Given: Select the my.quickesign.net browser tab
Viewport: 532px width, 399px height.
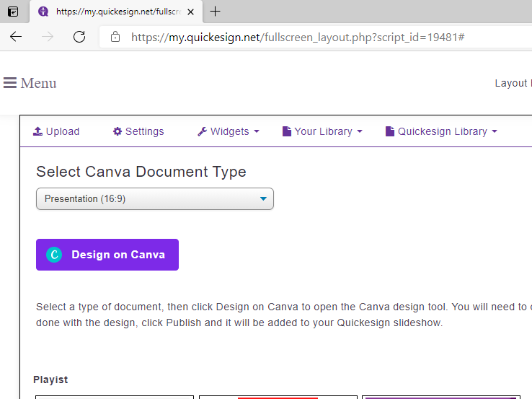Looking at the screenshot, I should click(x=116, y=12).
